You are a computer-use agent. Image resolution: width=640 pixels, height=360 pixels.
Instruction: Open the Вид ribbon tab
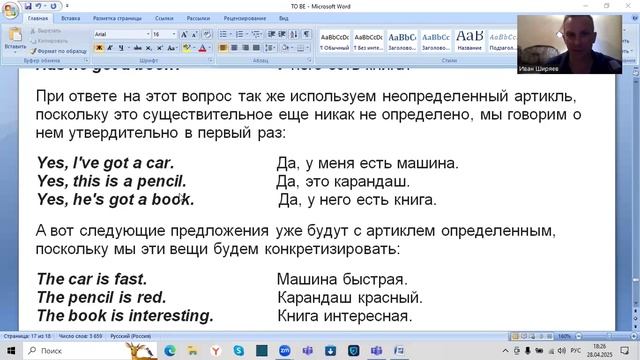[x=284, y=18]
